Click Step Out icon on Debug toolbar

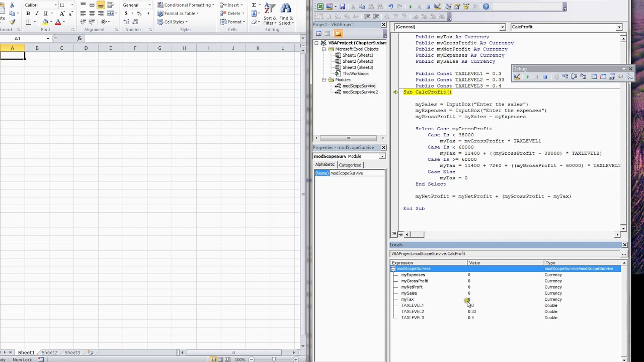(x=583, y=76)
